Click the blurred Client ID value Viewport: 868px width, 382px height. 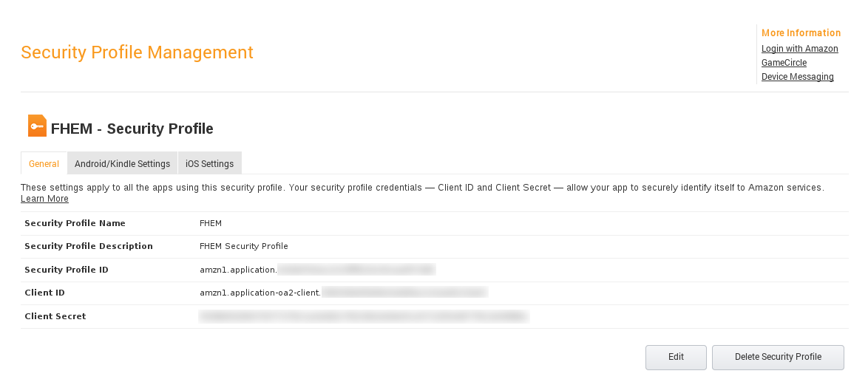pyautogui.click(x=404, y=293)
